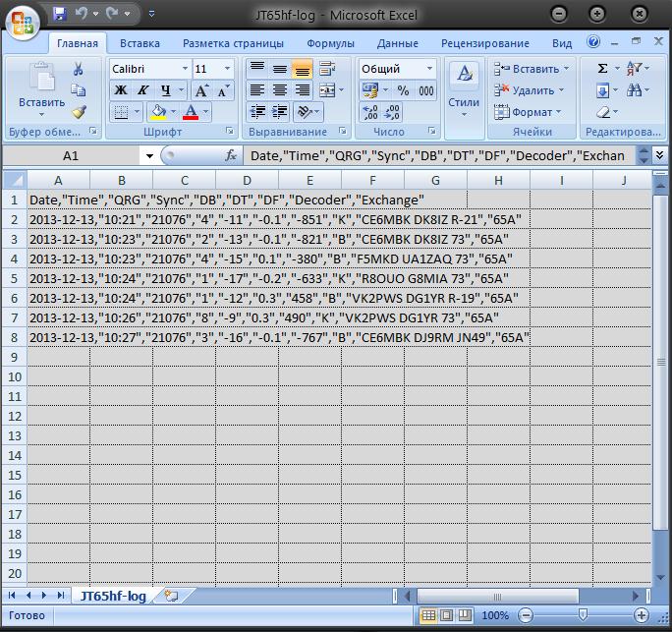Image resolution: width=672 pixels, height=632 pixels.
Task: Open fill color dropdown arrow
Action: point(174,112)
